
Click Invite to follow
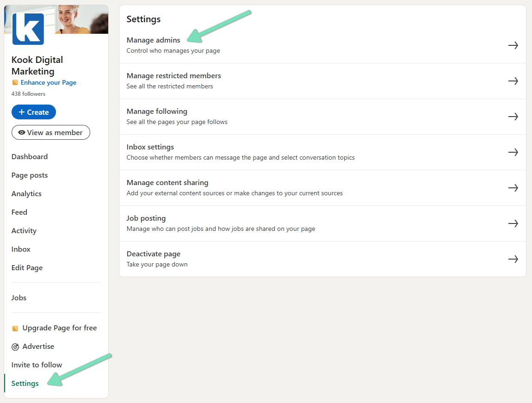(37, 365)
